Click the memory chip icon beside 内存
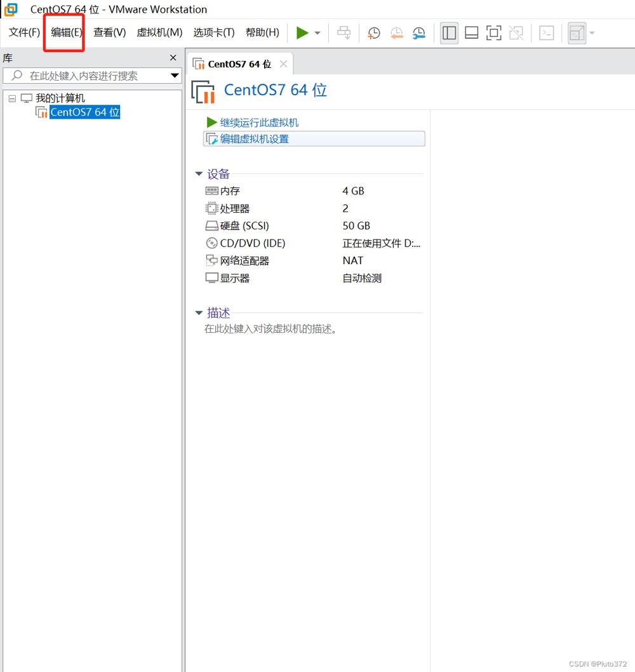This screenshot has width=635, height=672. click(x=211, y=191)
